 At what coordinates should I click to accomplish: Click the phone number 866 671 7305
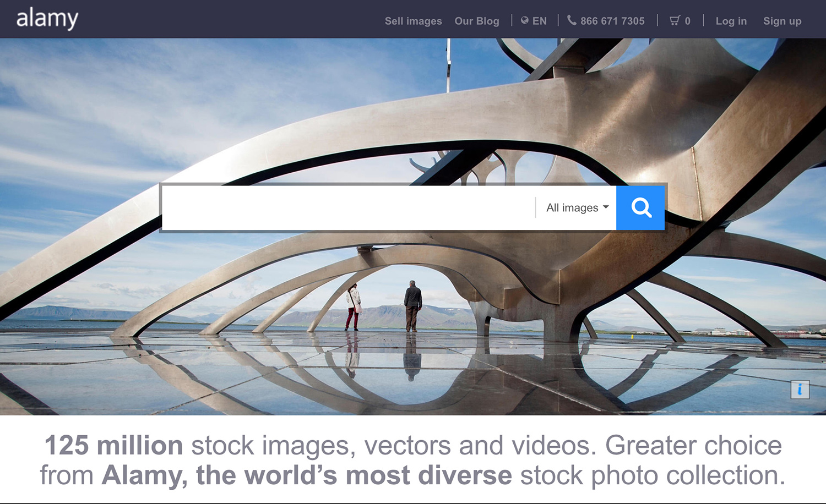coord(612,21)
